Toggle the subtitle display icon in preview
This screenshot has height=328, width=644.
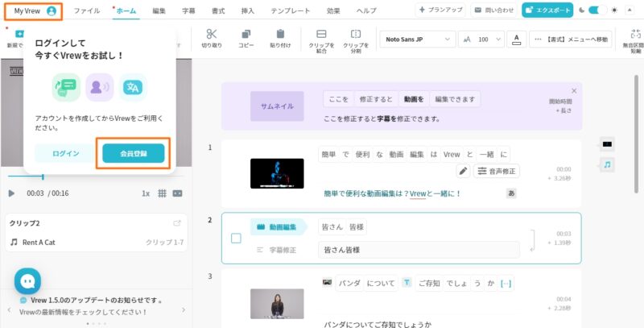coord(177,193)
